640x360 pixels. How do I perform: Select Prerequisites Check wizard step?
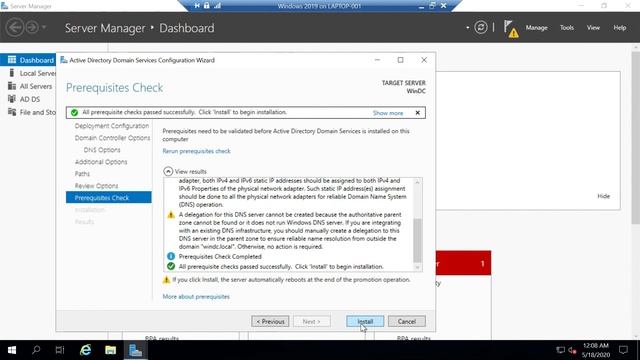tap(109, 198)
